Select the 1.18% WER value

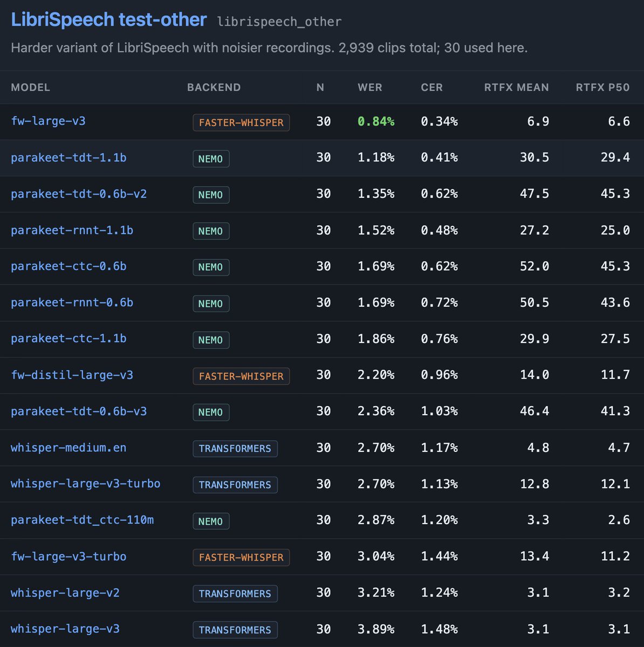376,157
